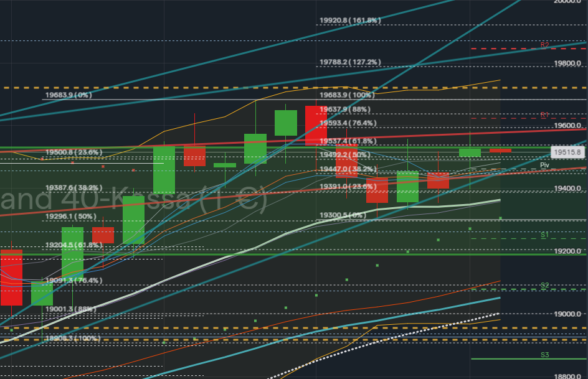Select the S2 support pivot line
Image resolution: width=588 pixels, height=379 pixels.
click(544, 285)
